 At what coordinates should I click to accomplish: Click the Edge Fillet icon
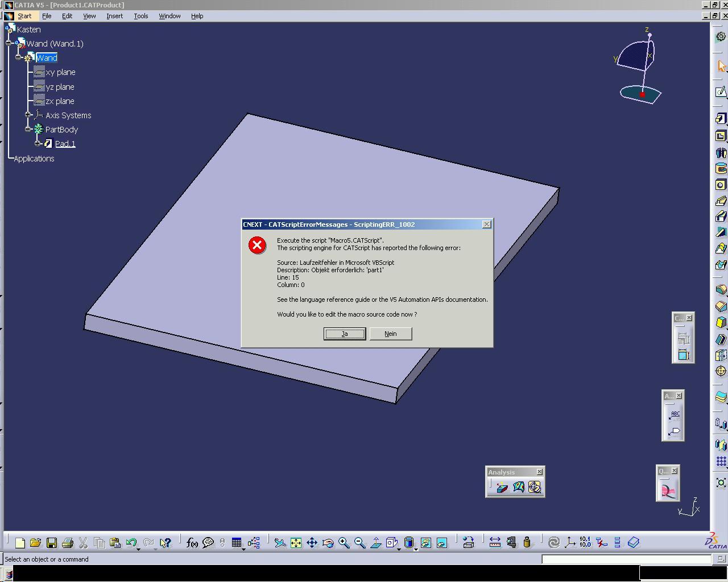(721, 290)
